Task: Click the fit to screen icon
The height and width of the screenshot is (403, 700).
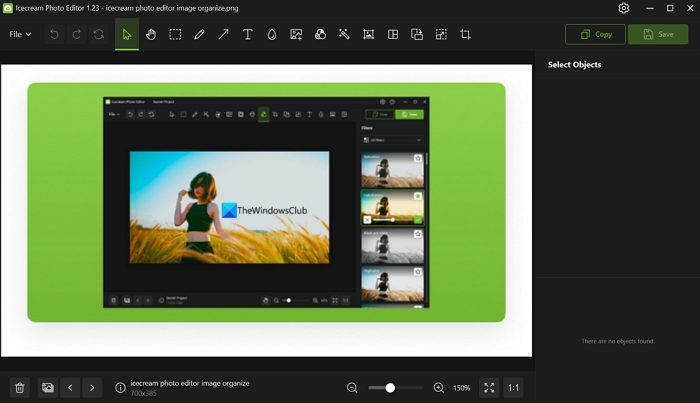Action: tap(489, 387)
